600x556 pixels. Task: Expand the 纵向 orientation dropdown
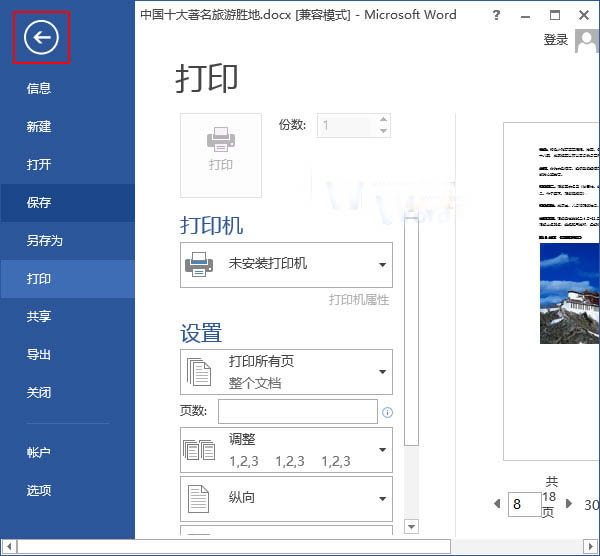click(x=286, y=499)
